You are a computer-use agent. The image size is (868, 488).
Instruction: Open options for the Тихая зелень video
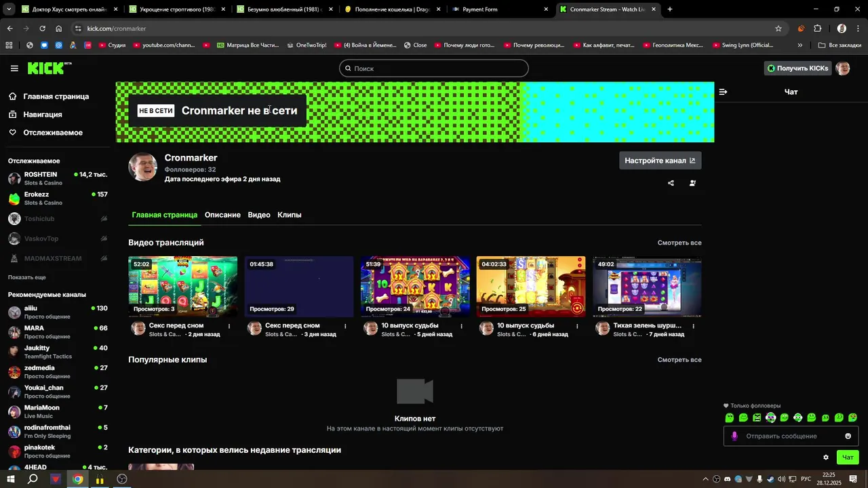693,326
